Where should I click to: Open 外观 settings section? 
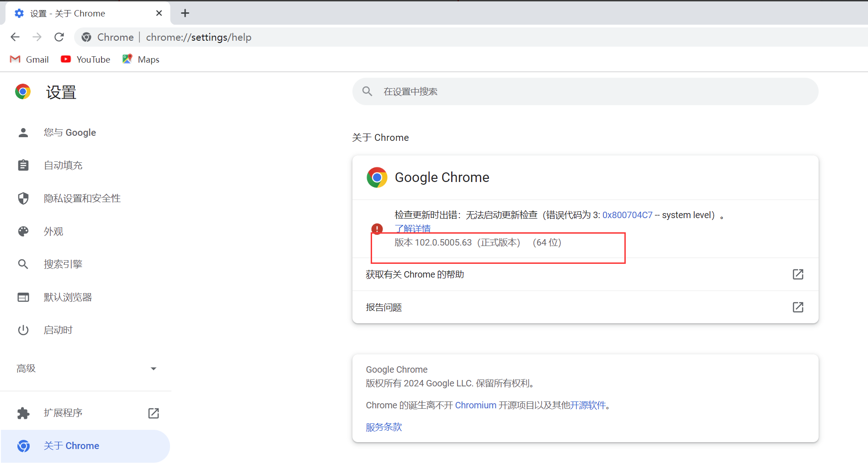coord(85,231)
